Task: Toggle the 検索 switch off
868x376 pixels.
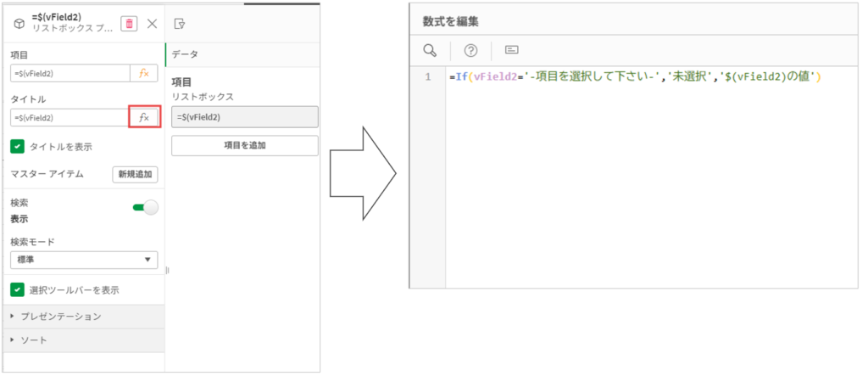Action: [145, 208]
